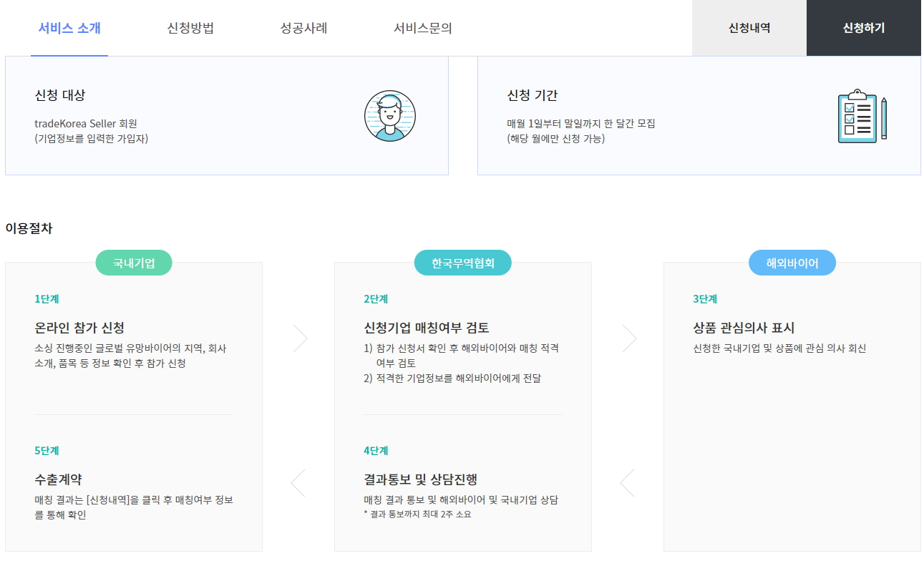Viewport: 924px width, 561px height.
Task: Click arrow between step 2 and step 3
Action: [x=630, y=338]
